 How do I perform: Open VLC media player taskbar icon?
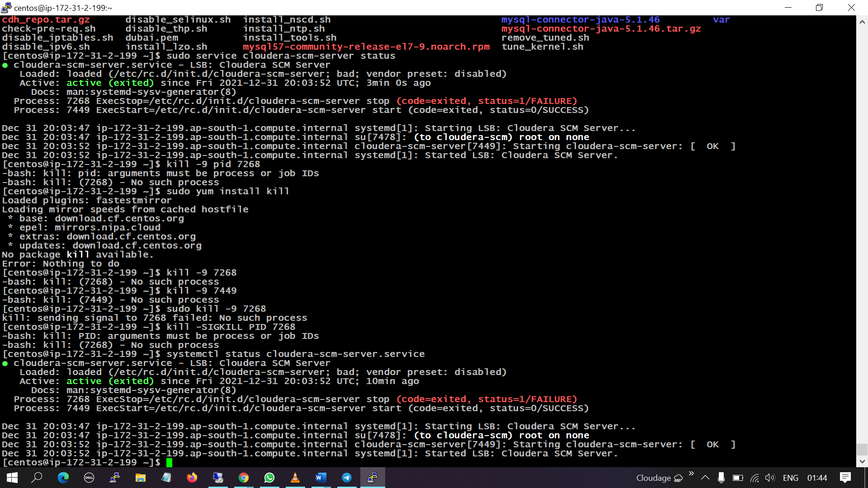click(295, 478)
